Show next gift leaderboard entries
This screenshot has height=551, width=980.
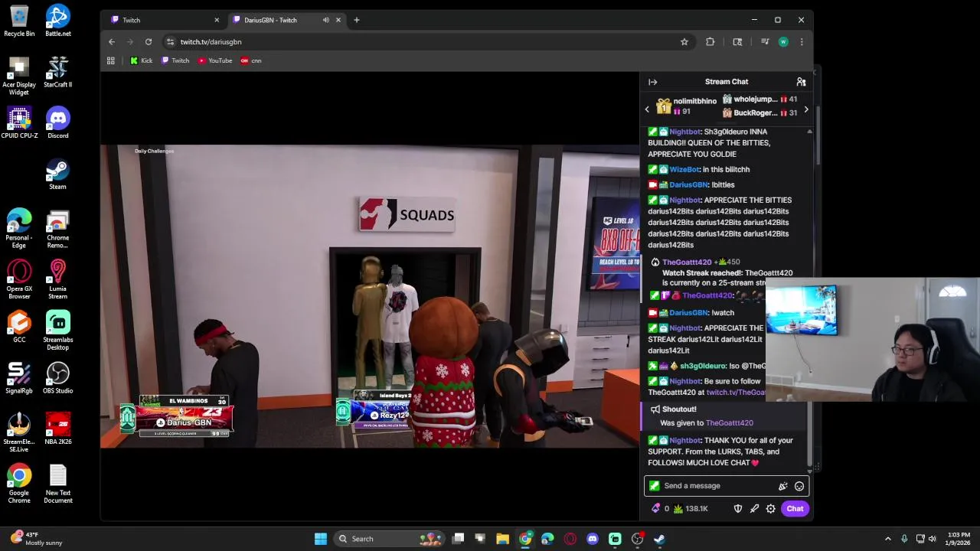pyautogui.click(x=805, y=109)
